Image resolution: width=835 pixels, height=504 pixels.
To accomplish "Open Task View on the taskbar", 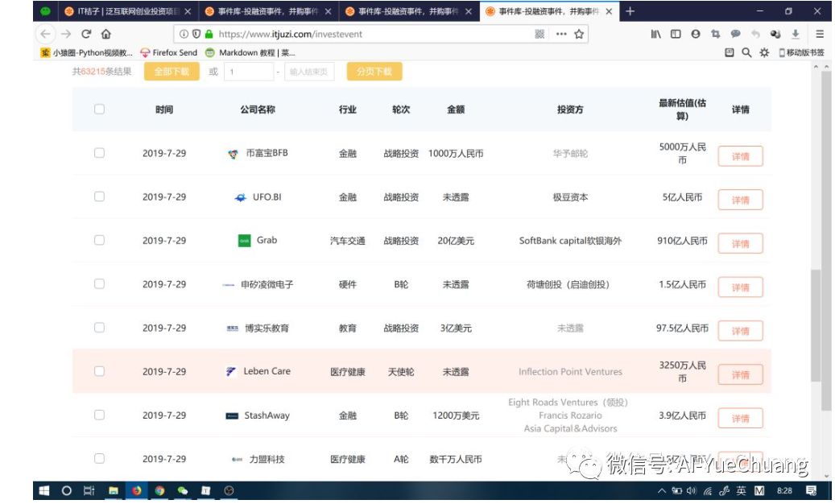I will pyautogui.click(x=89, y=490).
